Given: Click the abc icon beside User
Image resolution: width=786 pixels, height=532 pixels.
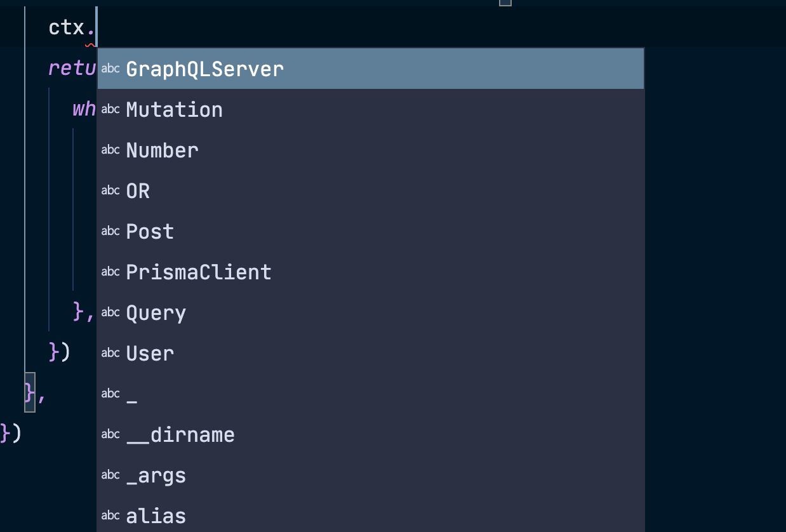Looking at the screenshot, I should tap(110, 352).
